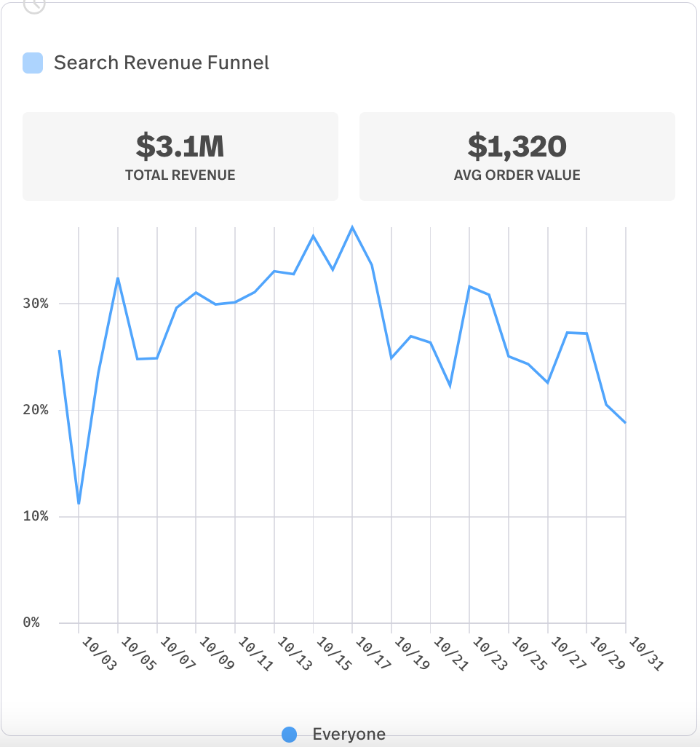Click the lowest data point at 10/03
Image resolution: width=700 pixels, height=747 pixels.
tap(79, 503)
